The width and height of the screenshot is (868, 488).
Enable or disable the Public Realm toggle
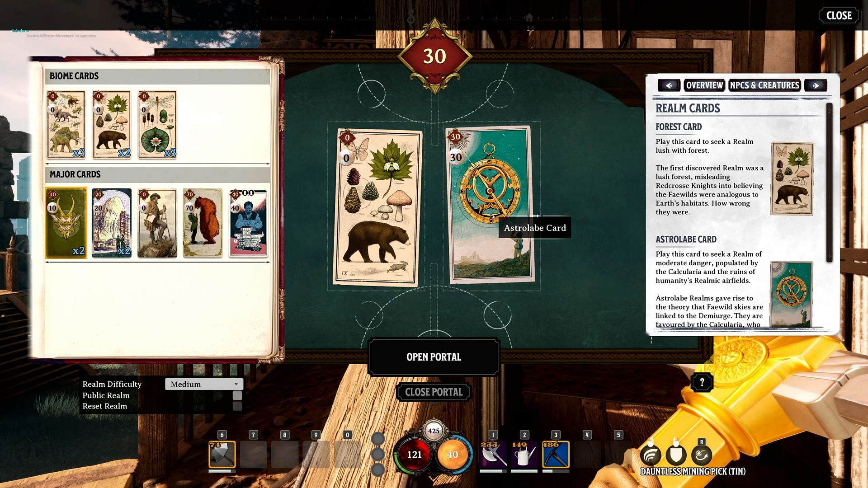237,395
